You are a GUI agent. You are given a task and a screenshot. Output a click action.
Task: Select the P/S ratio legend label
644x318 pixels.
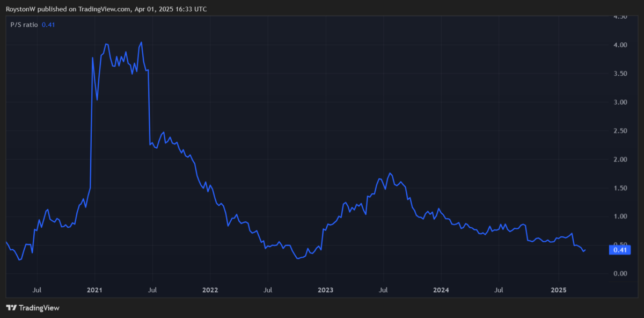click(x=24, y=25)
